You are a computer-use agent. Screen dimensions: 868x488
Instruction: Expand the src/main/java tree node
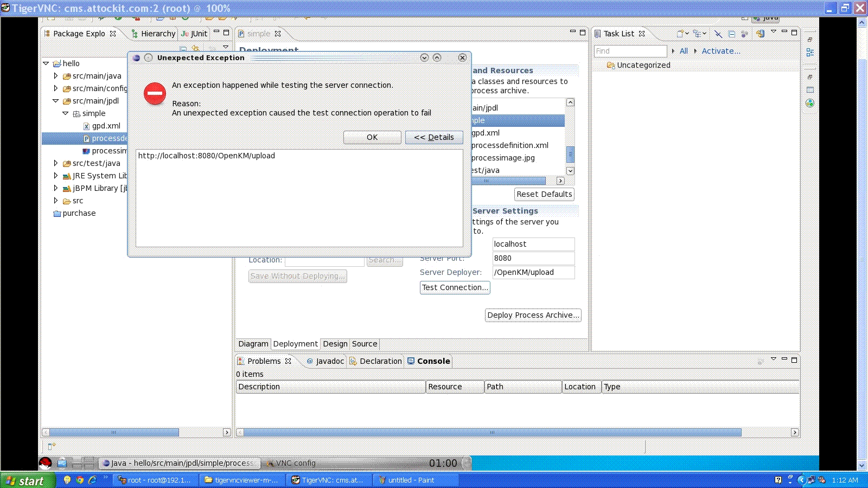(x=56, y=76)
